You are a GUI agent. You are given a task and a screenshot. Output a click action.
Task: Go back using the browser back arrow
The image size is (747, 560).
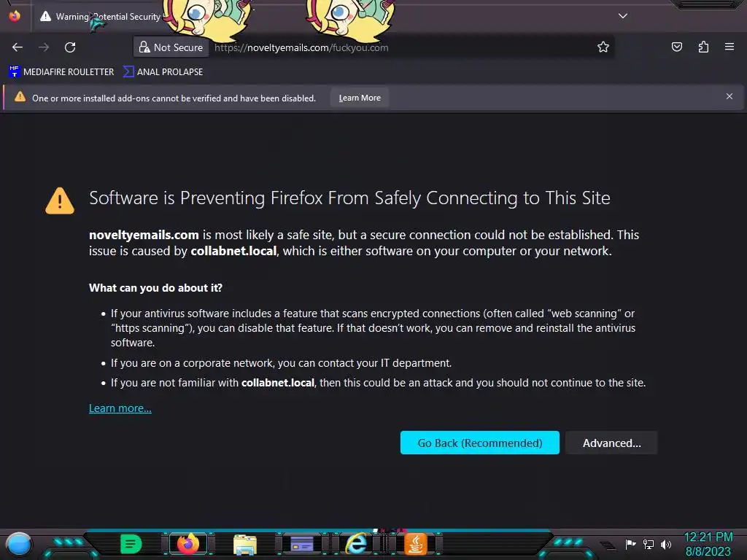(x=18, y=47)
